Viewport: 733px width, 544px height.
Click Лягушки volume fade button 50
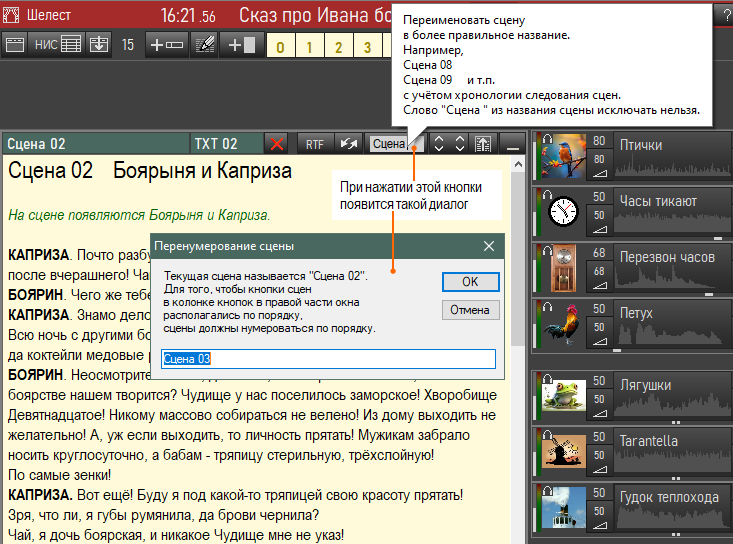pyautogui.click(x=599, y=406)
